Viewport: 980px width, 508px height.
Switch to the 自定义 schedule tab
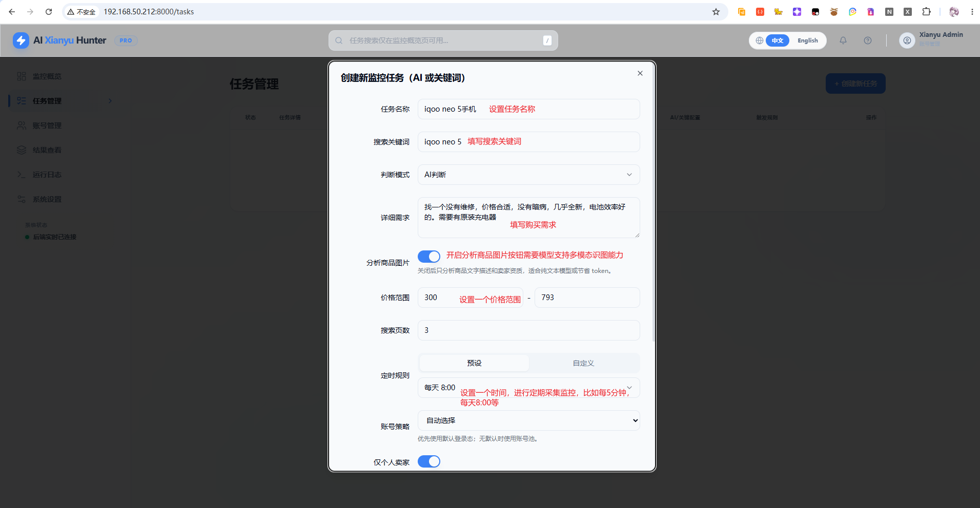tap(583, 363)
